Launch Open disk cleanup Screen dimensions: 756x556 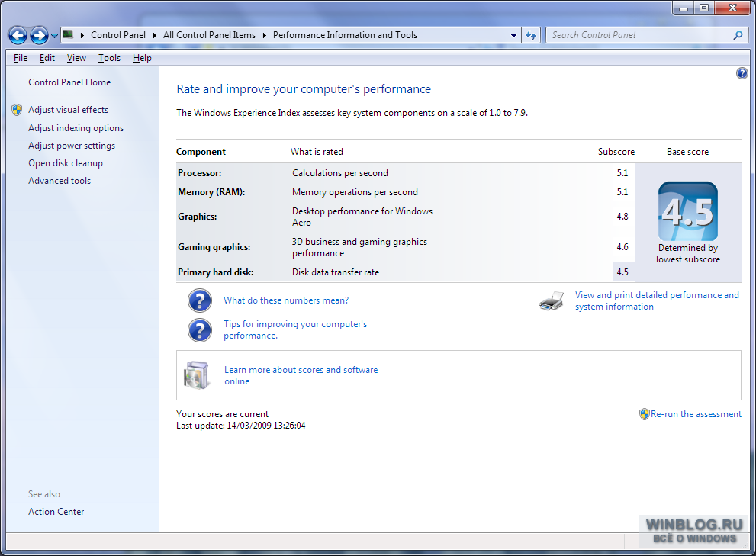click(x=66, y=163)
